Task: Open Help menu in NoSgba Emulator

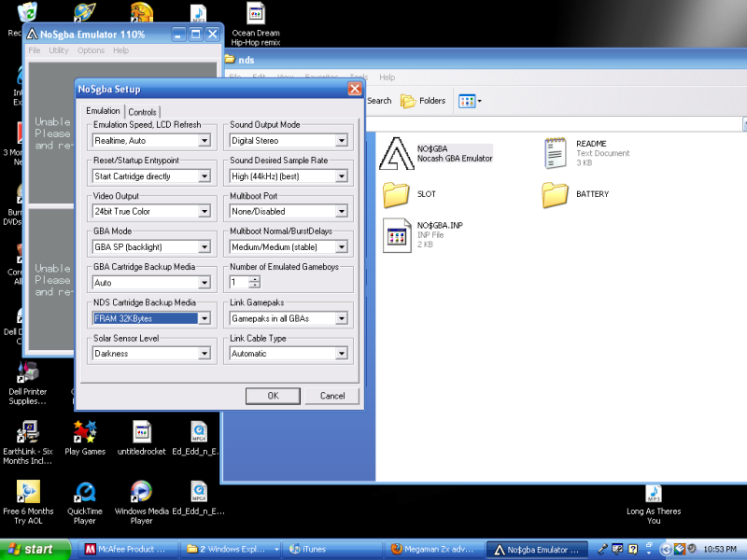Action: [x=121, y=50]
